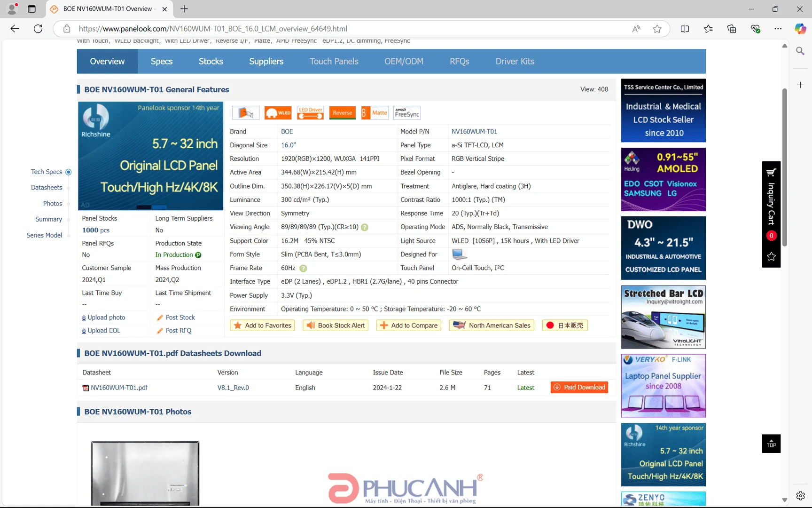Click the LED Driver feature icon
The width and height of the screenshot is (812, 508).
point(311,113)
